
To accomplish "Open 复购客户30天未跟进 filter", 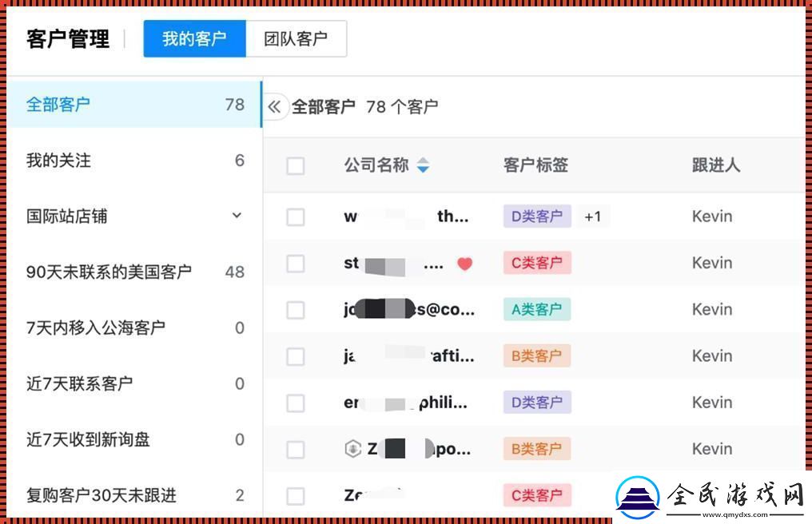I will [134, 495].
